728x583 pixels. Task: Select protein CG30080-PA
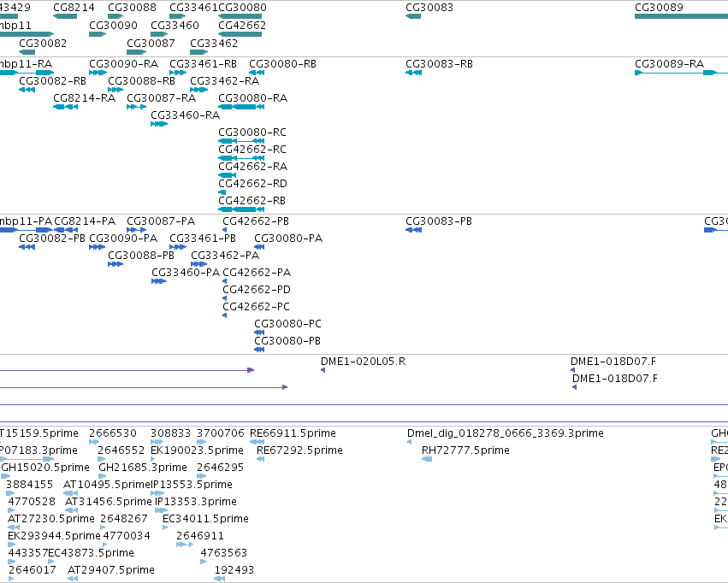pyautogui.click(x=288, y=238)
